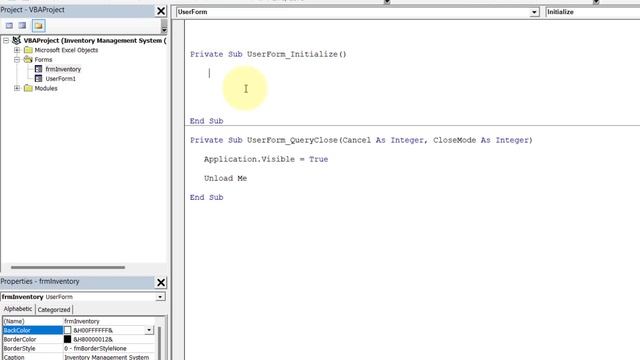
Task: Select the BorderStyle property name
Action: 19,349
